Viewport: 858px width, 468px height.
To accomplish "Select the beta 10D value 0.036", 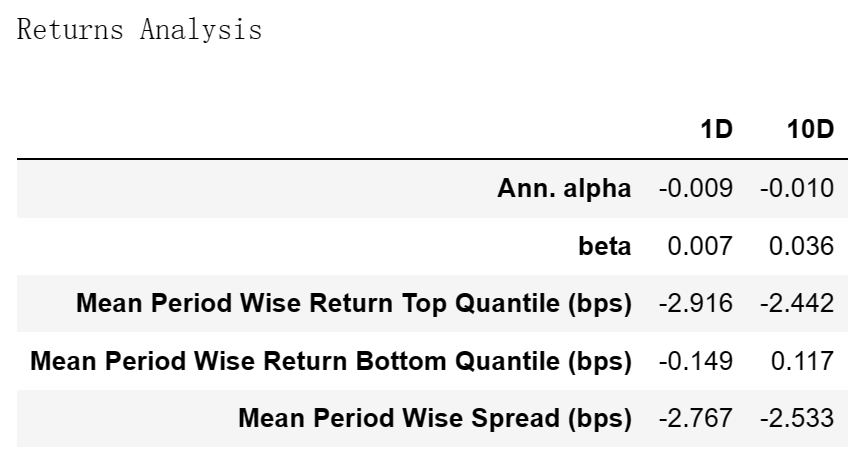I will click(x=801, y=246).
